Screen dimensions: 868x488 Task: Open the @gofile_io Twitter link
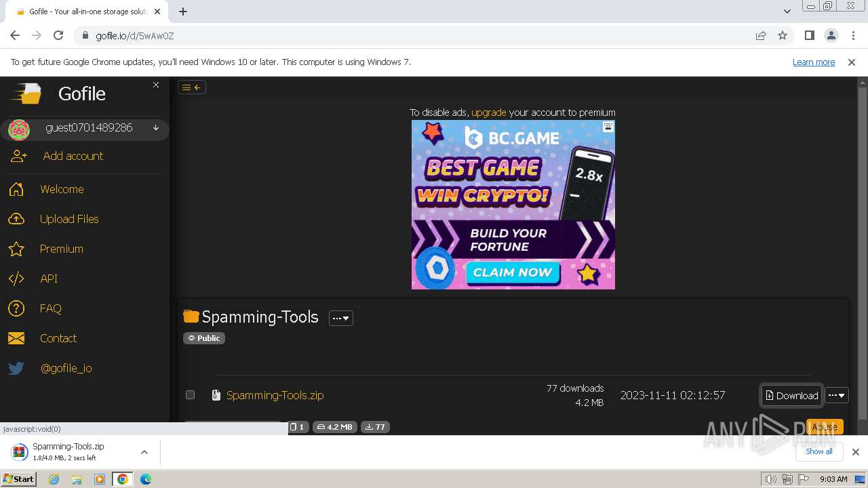(x=66, y=368)
